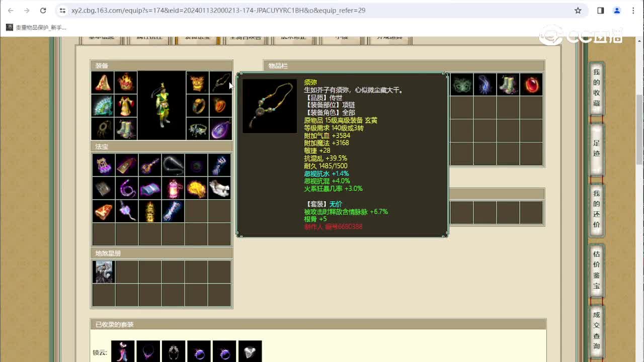Select the lute instrument magic treasure

[150, 165]
